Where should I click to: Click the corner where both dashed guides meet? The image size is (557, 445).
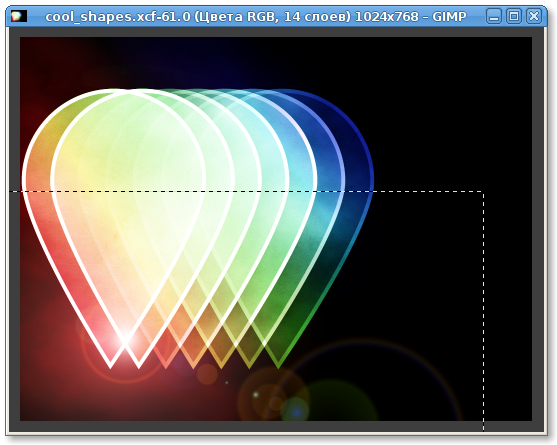point(483,192)
